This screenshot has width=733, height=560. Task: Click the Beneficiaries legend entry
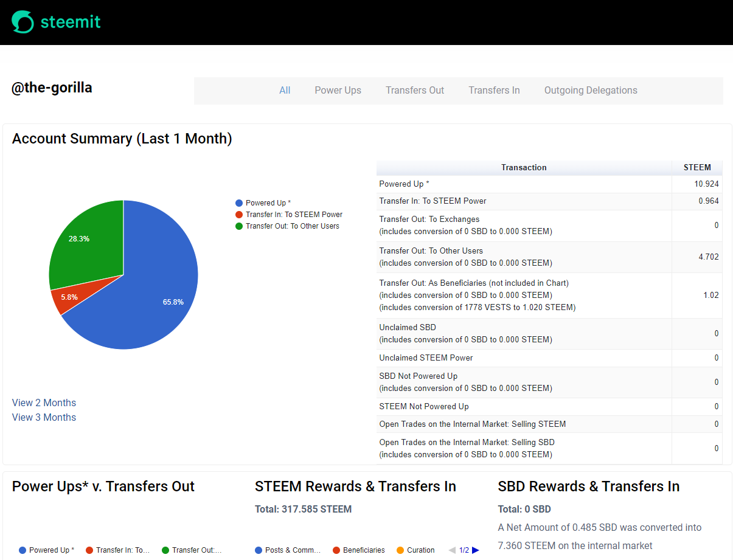[x=359, y=550]
